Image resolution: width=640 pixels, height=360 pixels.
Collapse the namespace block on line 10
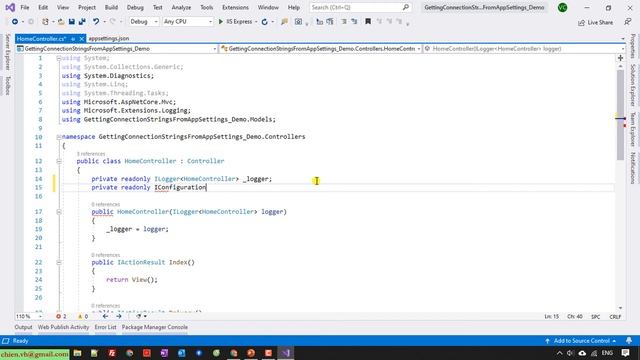coord(59,137)
